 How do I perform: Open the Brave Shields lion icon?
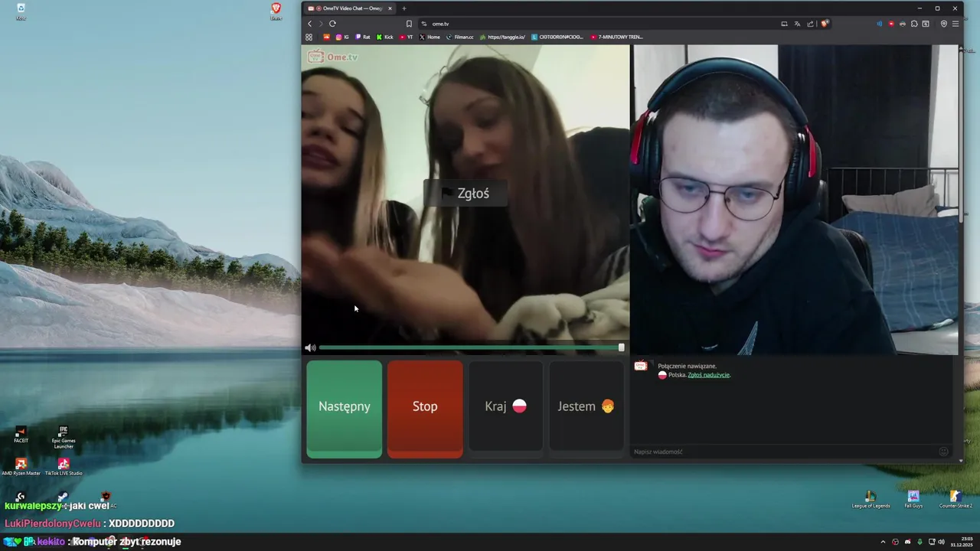[x=825, y=24]
